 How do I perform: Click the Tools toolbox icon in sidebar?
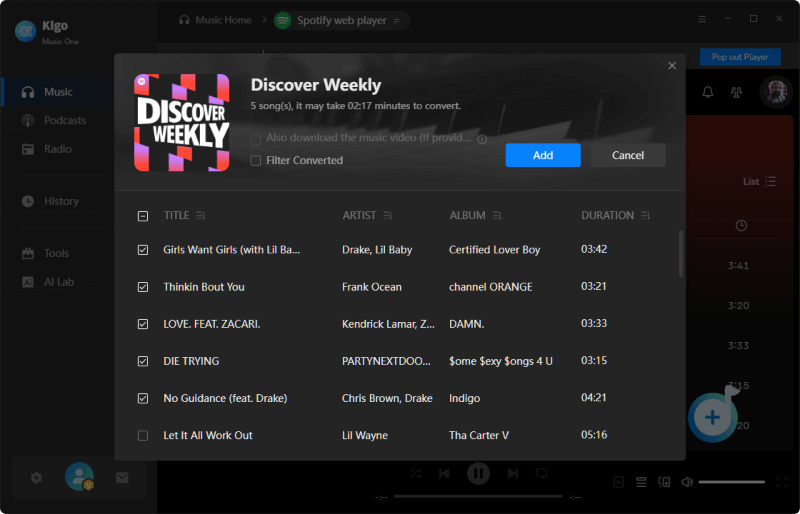(28, 253)
